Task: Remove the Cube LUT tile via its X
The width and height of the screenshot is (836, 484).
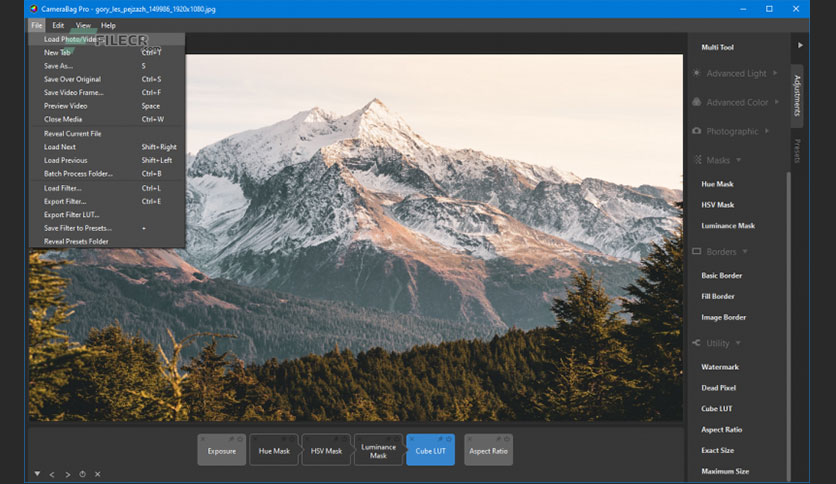Action: click(x=412, y=439)
